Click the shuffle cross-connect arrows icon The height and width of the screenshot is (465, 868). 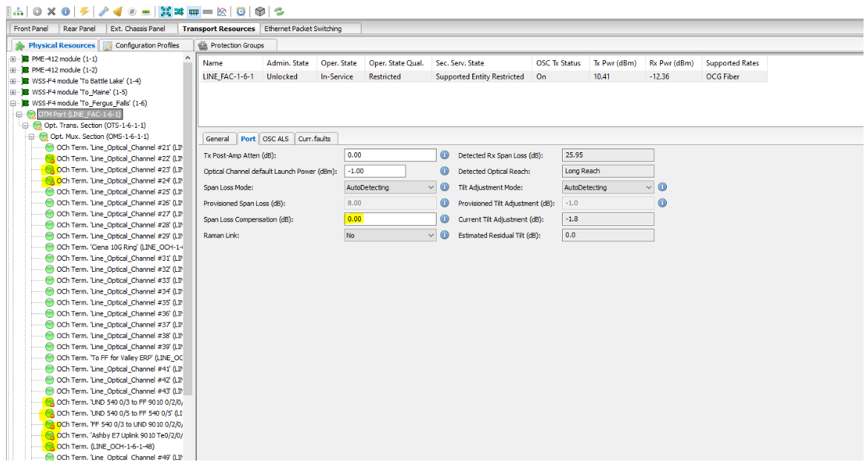[179, 12]
